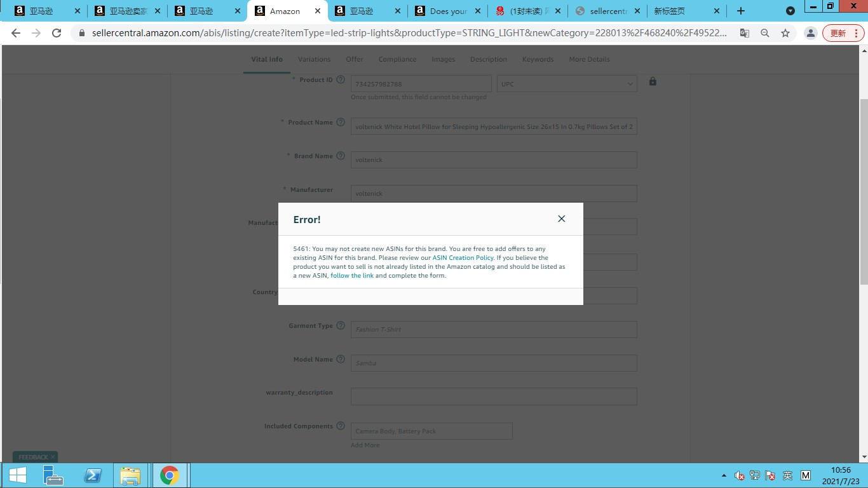Click the 'follow the link' hyperlink

pyautogui.click(x=352, y=276)
